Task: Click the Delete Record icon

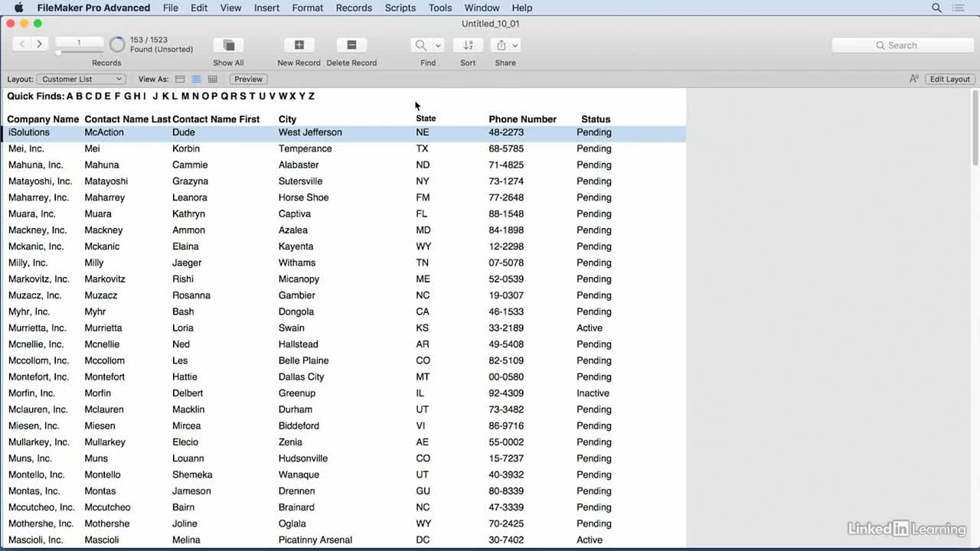Action: pos(351,45)
